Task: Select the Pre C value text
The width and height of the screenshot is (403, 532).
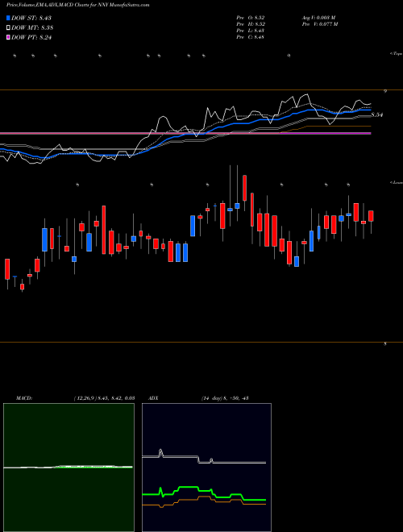Action: pos(251,37)
